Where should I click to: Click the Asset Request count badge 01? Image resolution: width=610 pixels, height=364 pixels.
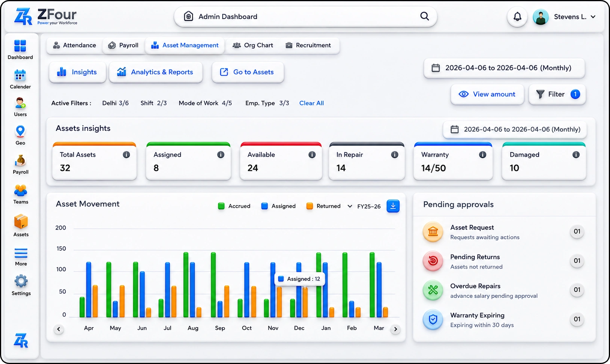click(x=577, y=231)
